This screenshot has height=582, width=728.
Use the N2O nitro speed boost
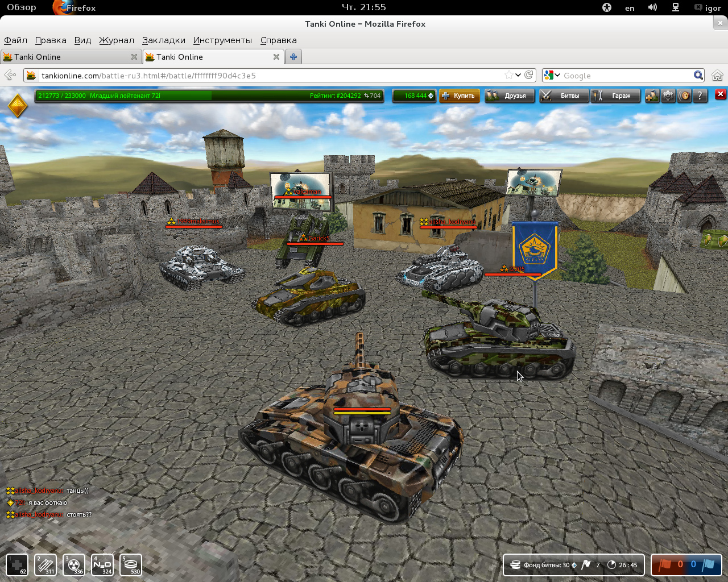click(102, 564)
